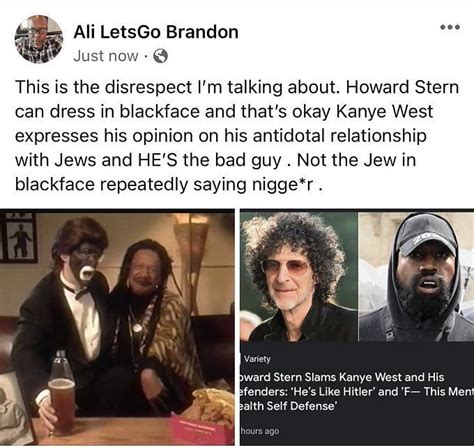Click the photo of man in black cap
Screen dimensions: 474x448
click(x=416, y=277)
